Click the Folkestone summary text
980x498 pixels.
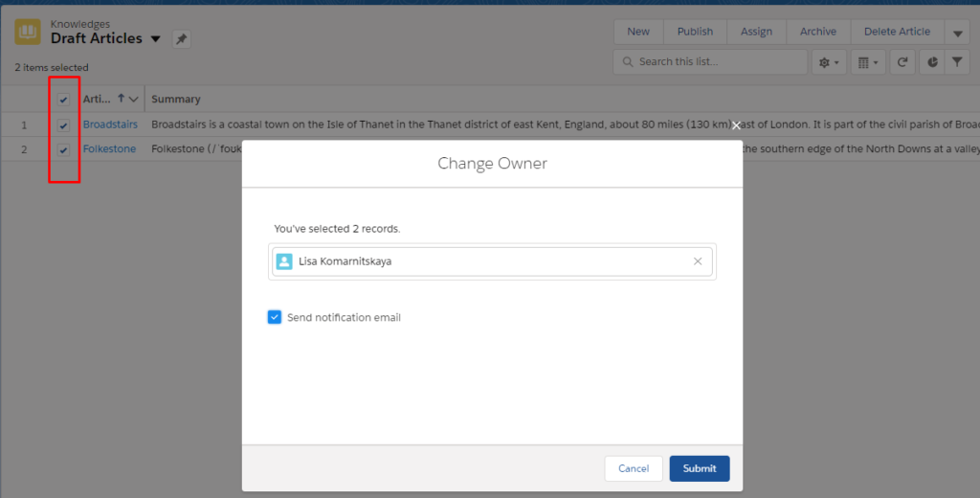196,148
